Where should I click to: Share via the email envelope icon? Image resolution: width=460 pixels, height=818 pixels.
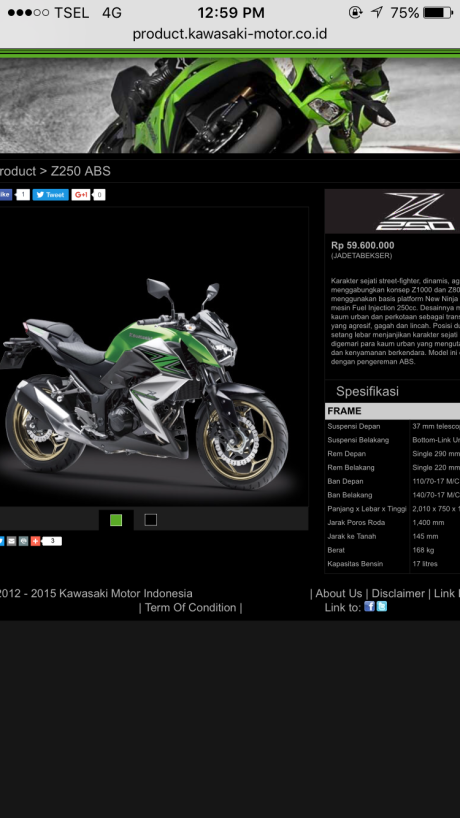(x=11, y=541)
